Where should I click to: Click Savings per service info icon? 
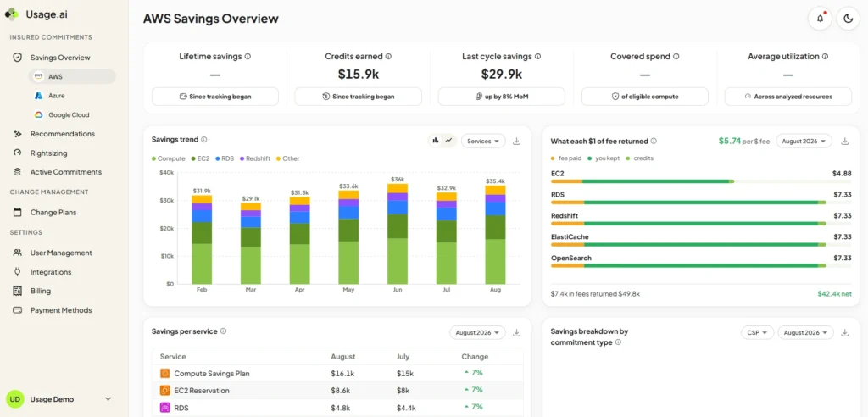point(223,331)
